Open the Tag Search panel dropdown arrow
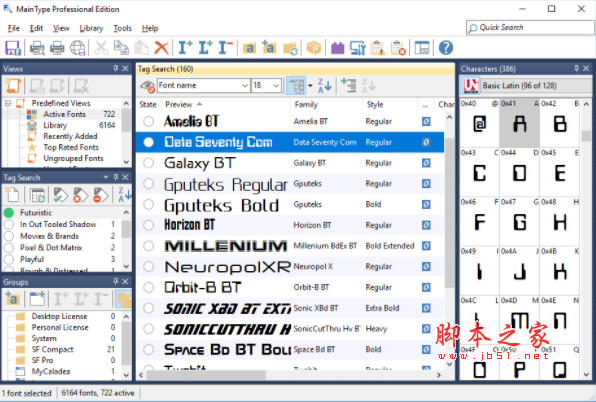 click(105, 177)
